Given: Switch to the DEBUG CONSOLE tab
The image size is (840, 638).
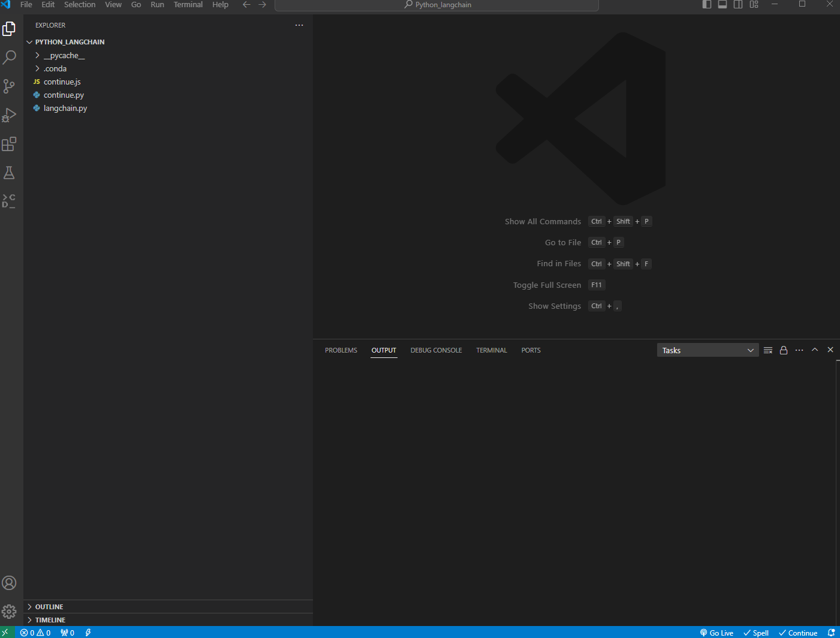Looking at the screenshot, I should click(436, 350).
